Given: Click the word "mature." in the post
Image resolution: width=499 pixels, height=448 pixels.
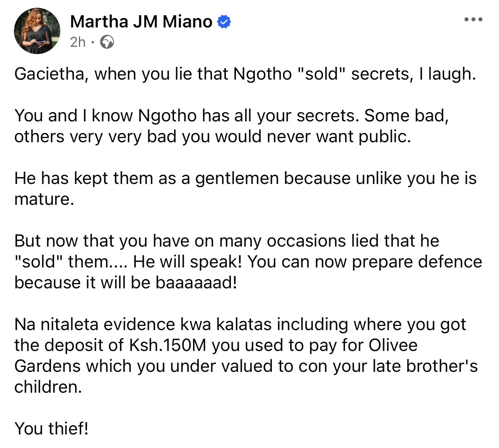Looking at the screenshot, I should click(x=44, y=199).
